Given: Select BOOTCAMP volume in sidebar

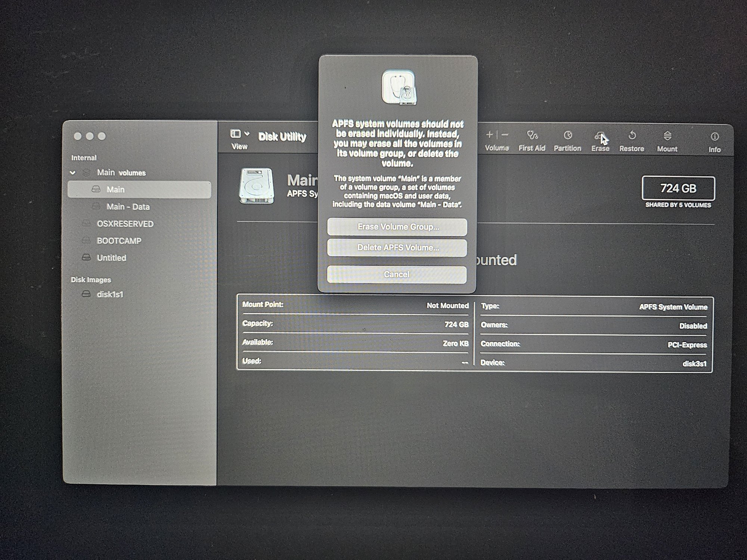Looking at the screenshot, I should point(119,241).
